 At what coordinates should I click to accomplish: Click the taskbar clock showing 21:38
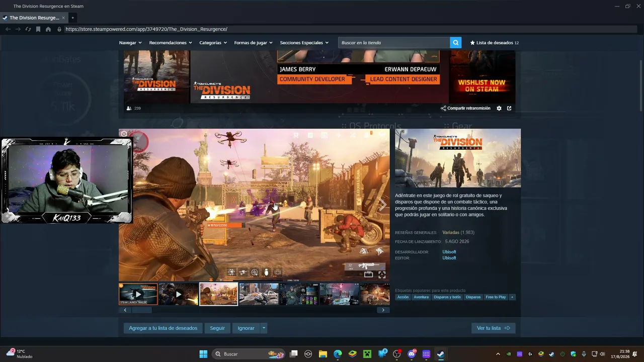point(620,354)
